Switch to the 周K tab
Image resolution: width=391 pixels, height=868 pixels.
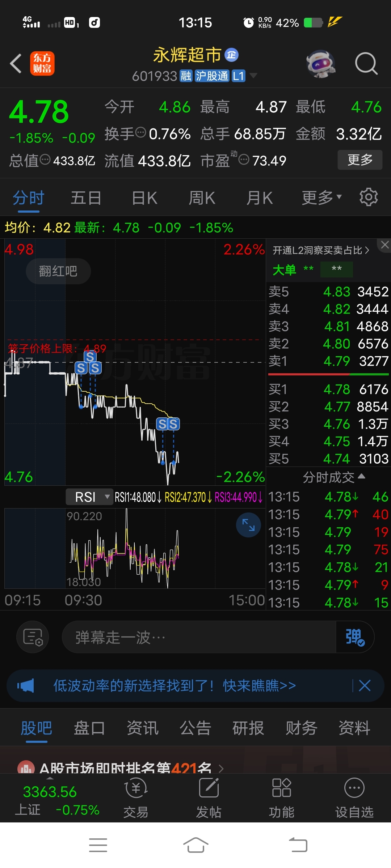(202, 198)
